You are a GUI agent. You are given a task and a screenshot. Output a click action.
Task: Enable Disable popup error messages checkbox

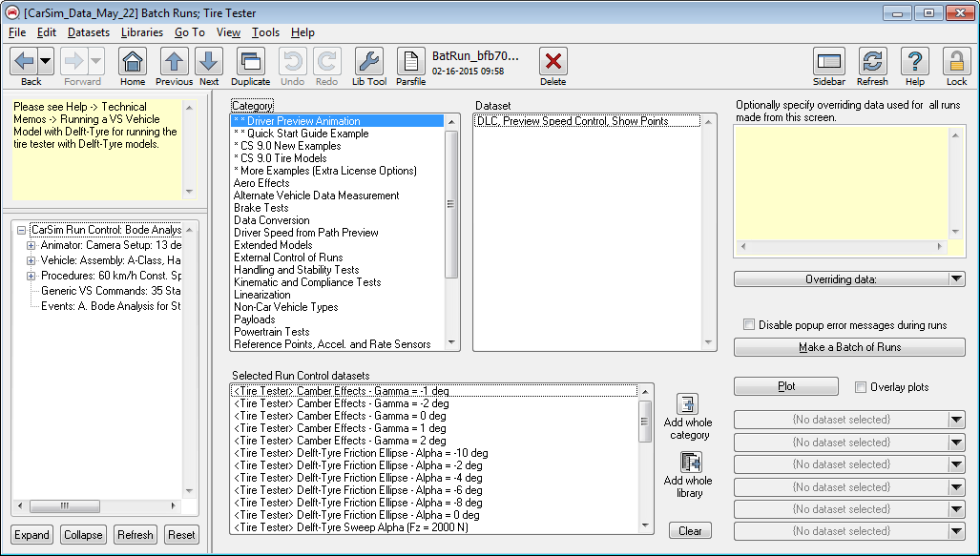pos(749,324)
